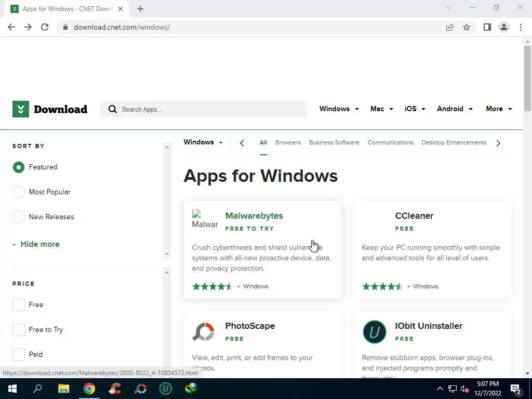Switch to the Business Software tab

(x=334, y=142)
